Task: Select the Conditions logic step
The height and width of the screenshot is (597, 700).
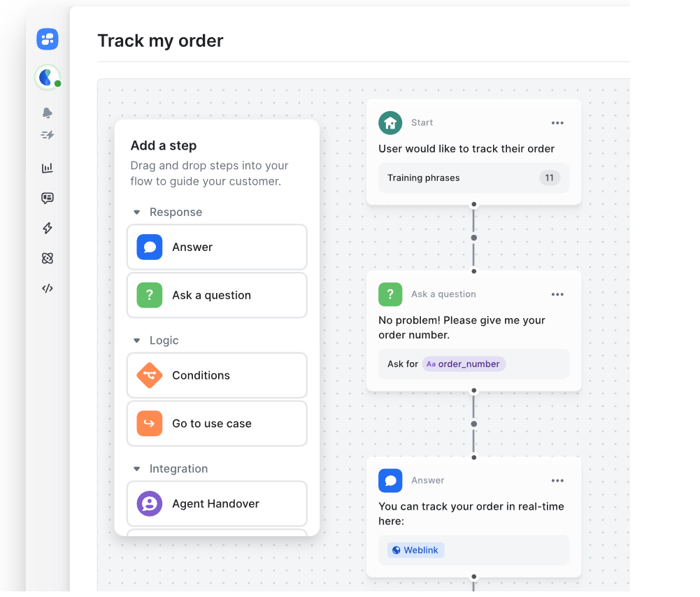Action: pos(217,375)
